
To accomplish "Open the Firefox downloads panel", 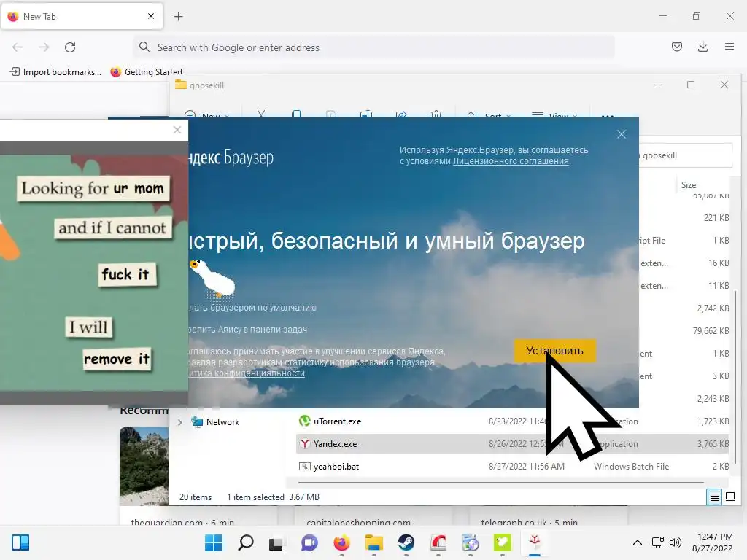I will click(703, 47).
